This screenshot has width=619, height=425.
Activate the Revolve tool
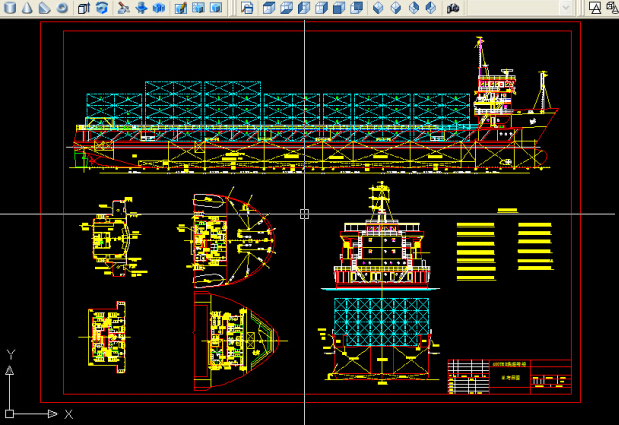(x=101, y=8)
